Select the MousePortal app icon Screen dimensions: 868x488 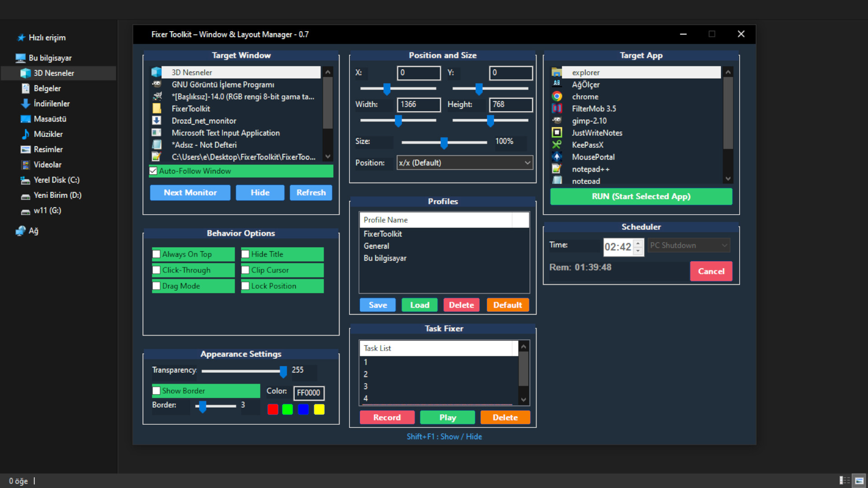557,157
